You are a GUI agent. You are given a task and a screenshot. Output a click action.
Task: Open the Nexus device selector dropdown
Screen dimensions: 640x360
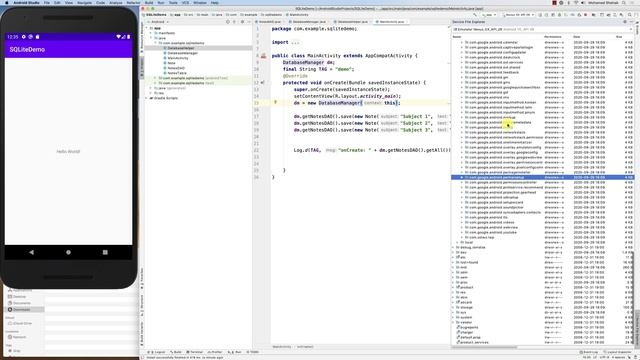(x=518, y=15)
